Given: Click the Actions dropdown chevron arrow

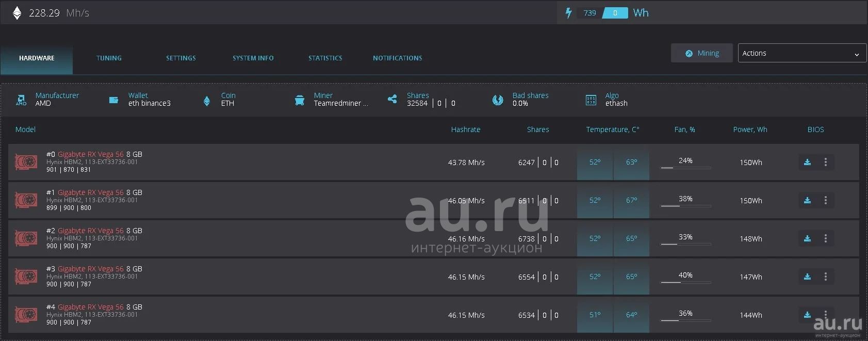Looking at the screenshot, I should [x=857, y=54].
